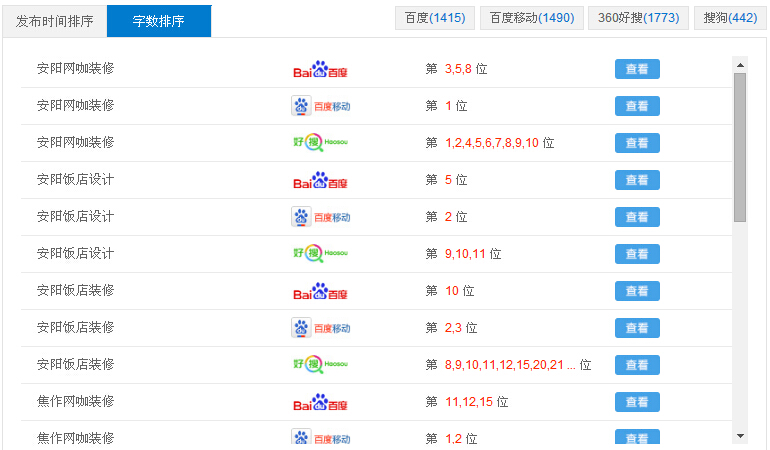The width and height of the screenshot is (770, 450).
Task: Click Haosou logo in 安阳饭店装修 row
Action: point(320,365)
